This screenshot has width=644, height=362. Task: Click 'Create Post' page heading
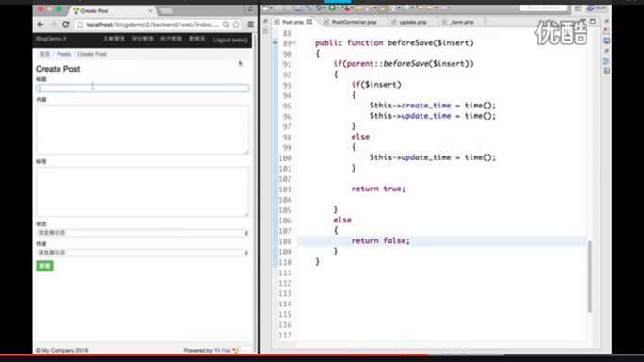coord(58,69)
